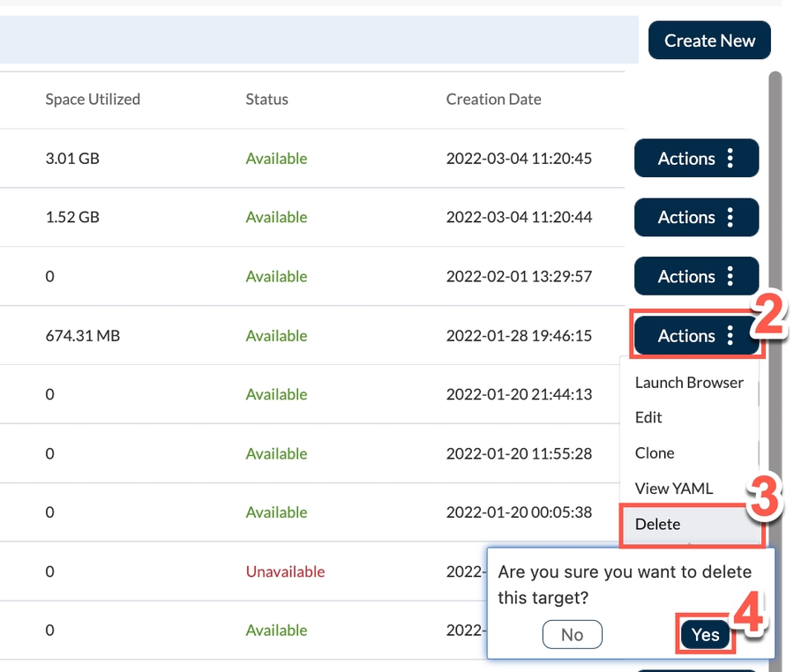This screenshot has width=794, height=672.
Task: Choose Delete in the actions menu
Action: coord(658,525)
